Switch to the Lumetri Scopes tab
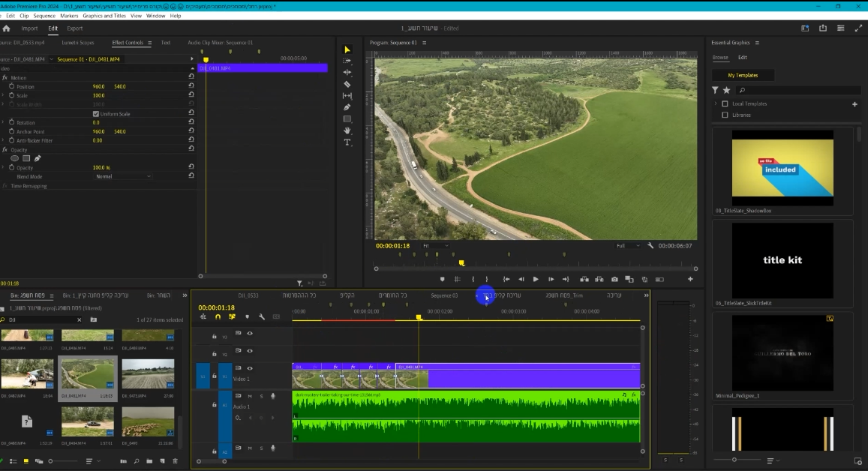This screenshot has width=868, height=471. pos(78,43)
